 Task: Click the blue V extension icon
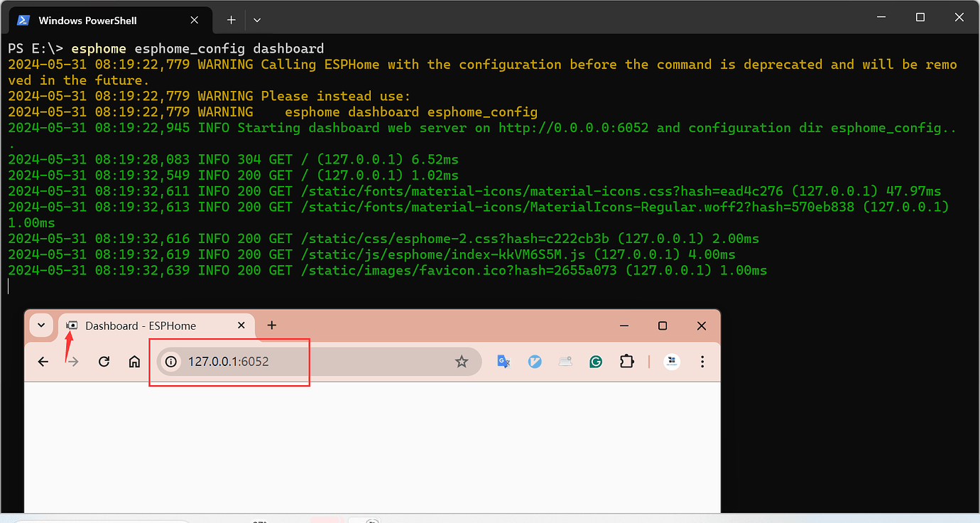[535, 361]
